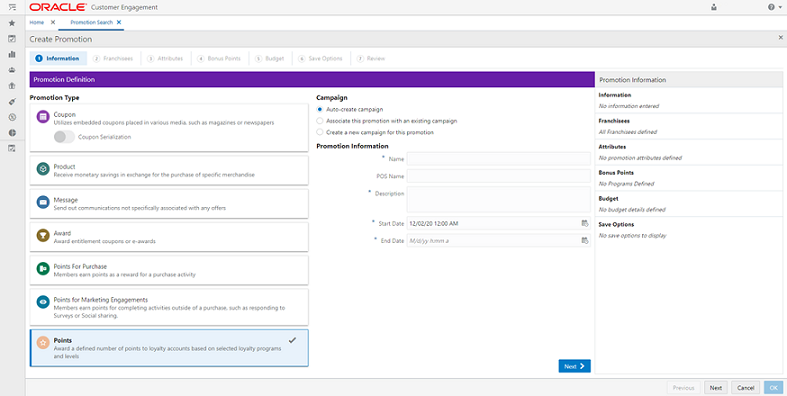Click the Cancel button
Screen dimensions: 787x396
coord(745,388)
